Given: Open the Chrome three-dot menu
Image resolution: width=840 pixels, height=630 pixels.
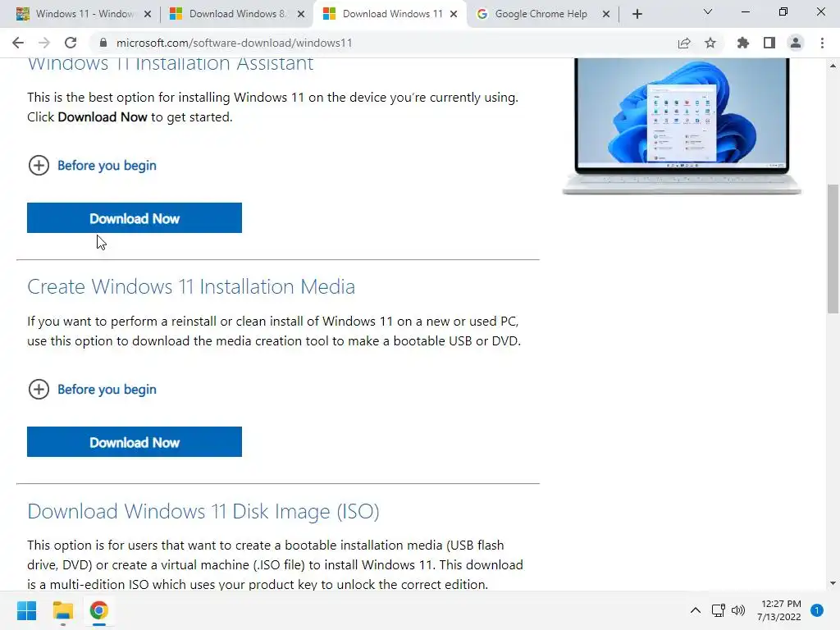Looking at the screenshot, I should tap(822, 43).
